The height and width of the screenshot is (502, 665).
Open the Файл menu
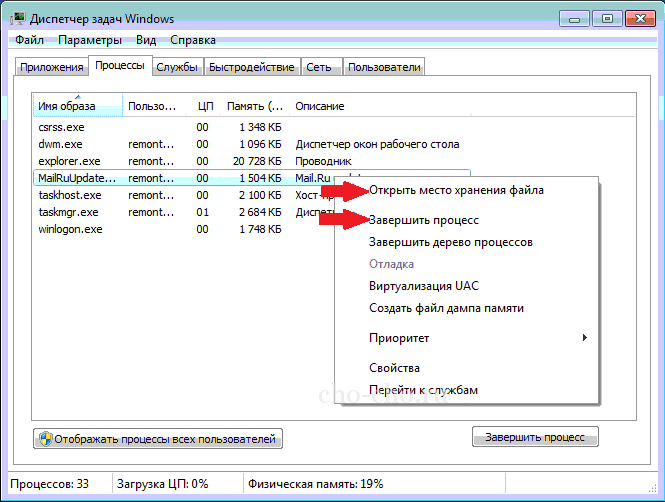[31, 40]
